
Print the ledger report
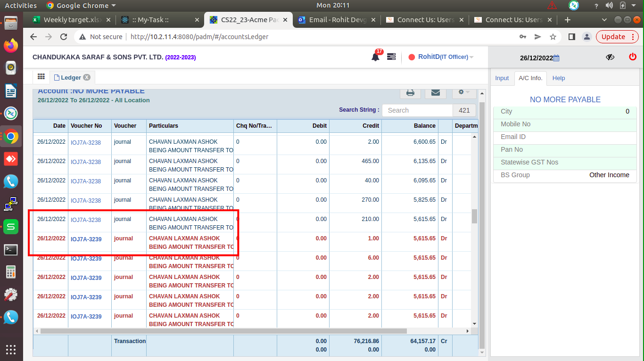410,92
